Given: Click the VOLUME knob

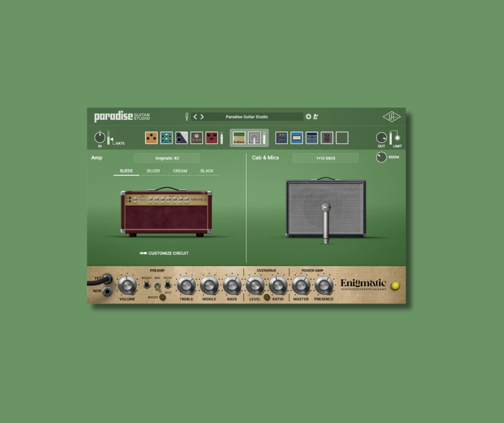Looking at the screenshot, I should [x=127, y=285].
